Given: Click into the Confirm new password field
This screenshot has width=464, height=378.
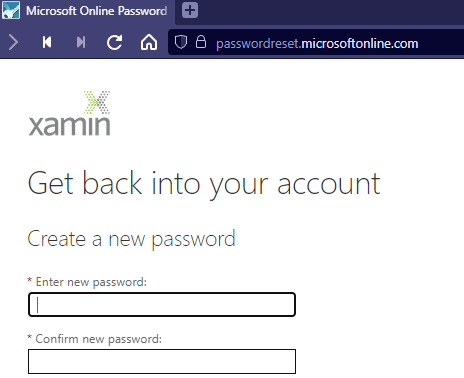Looking at the screenshot, I should tap(162, 361).
